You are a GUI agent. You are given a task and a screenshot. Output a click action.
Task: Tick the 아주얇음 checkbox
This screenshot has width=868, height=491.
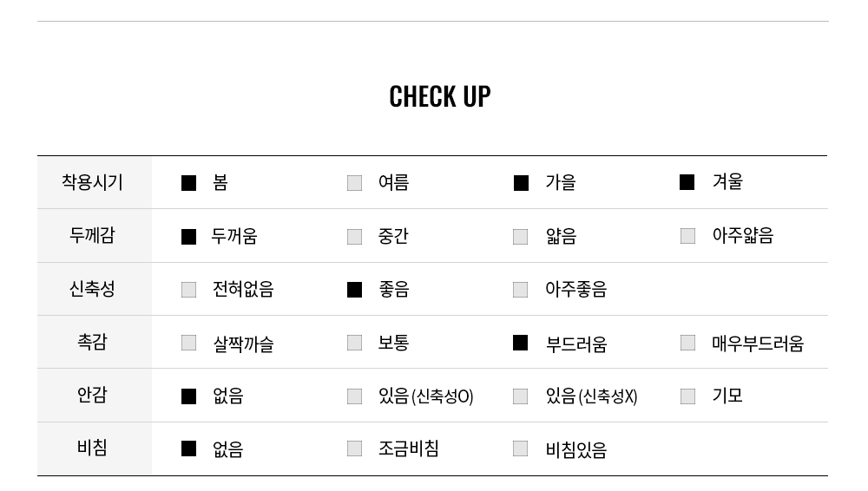(687, 236)
